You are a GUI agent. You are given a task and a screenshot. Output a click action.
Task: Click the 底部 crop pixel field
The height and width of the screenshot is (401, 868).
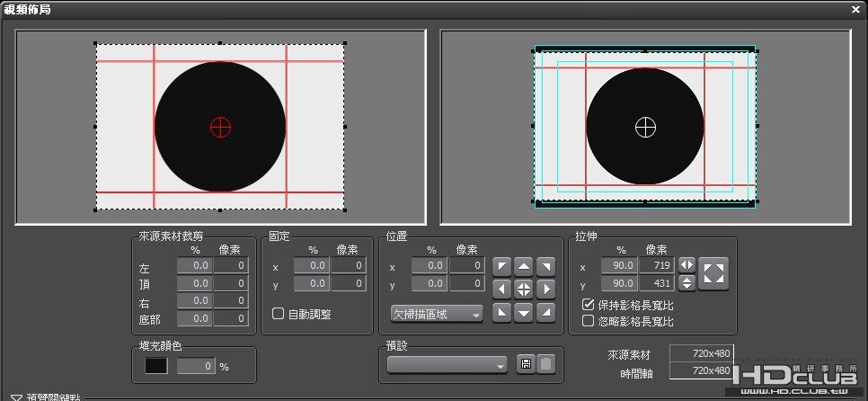(x=231, y=318)
